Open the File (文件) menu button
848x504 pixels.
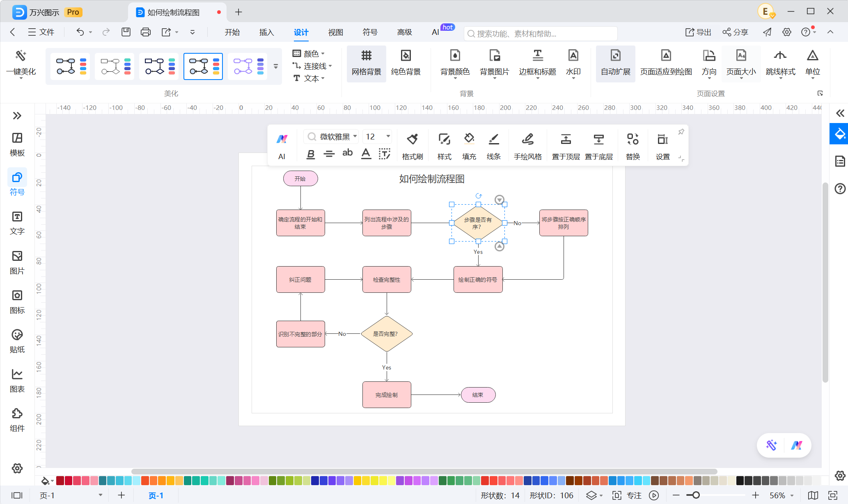pos(41,32)
